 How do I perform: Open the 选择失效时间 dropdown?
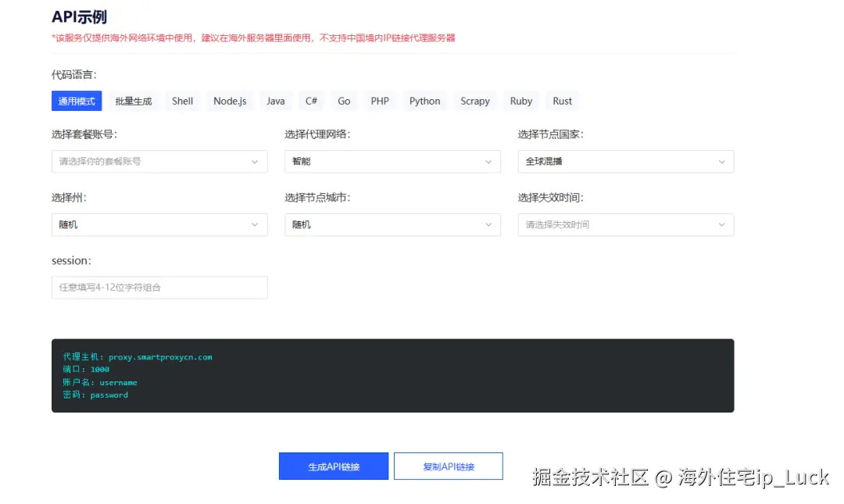pyautogui.click(x=625, y=224)
